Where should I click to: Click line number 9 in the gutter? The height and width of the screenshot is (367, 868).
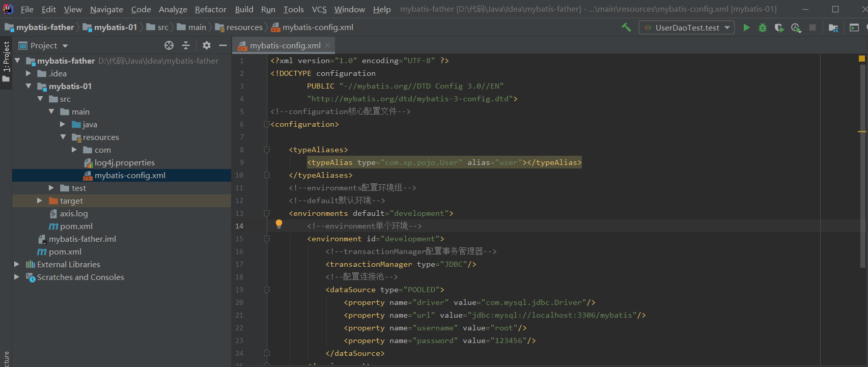tap(242, 162)
